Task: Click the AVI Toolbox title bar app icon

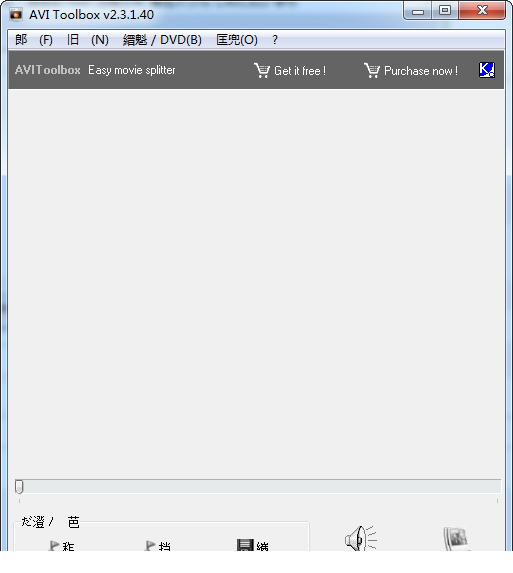Action: (16, 15)
